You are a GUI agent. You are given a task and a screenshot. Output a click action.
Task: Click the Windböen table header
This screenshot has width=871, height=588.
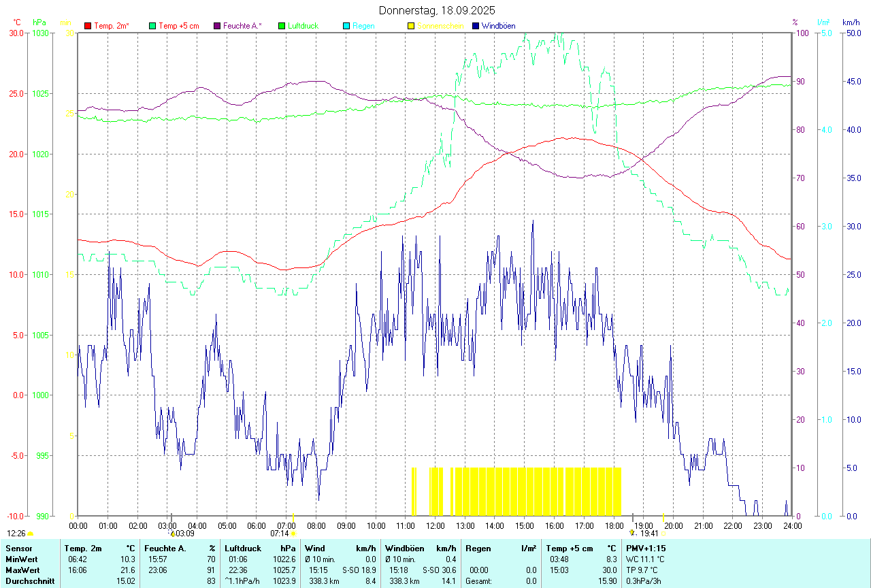coord(406,548)
